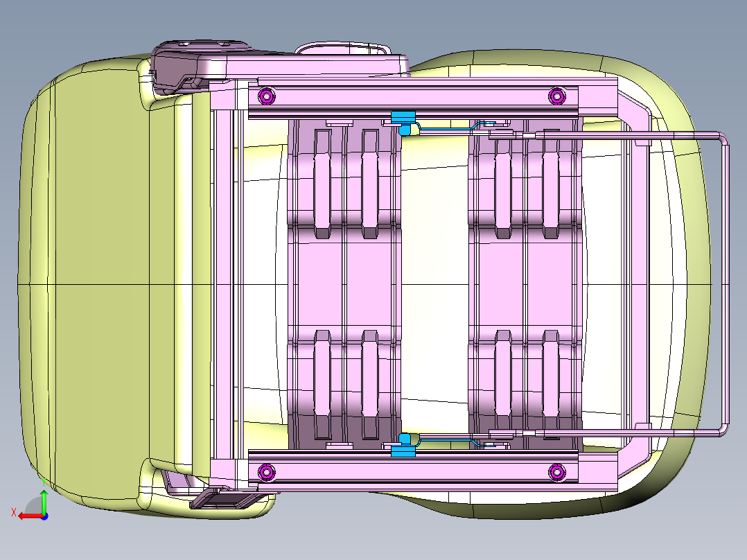This screenshot has height=560, width=747.
Task: Click the "X" axis label
Action: [14, 513]
